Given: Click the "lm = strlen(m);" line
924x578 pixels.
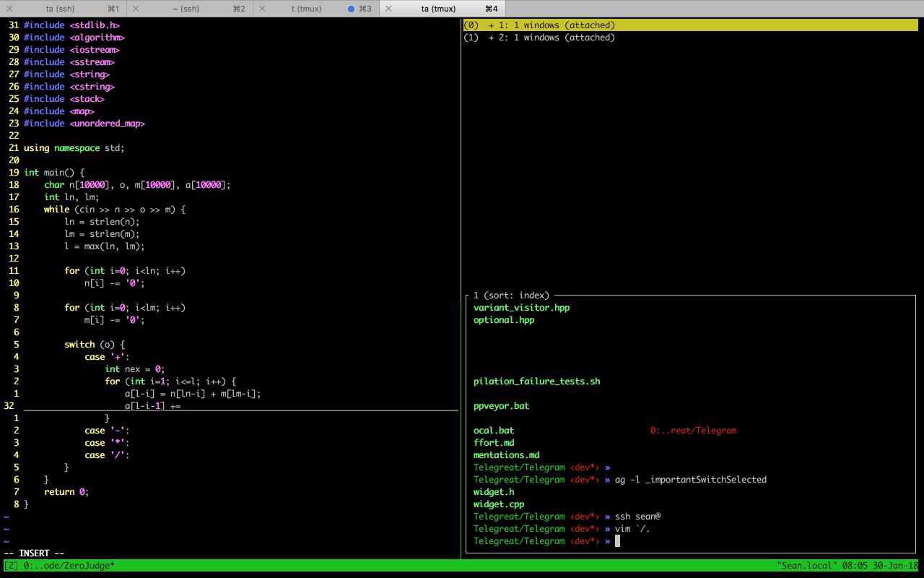Looking at the screenshot, I should pyautogui.click(x=102, y=234).
